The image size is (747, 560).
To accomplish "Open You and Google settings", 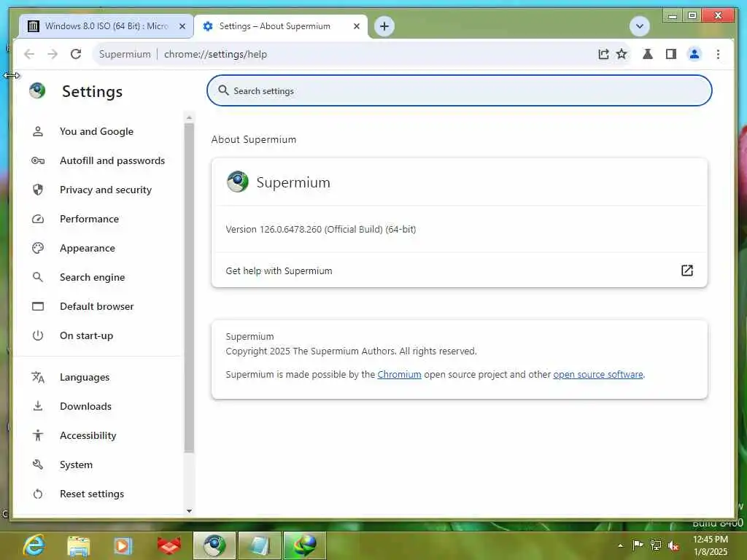I will point(98,131).
